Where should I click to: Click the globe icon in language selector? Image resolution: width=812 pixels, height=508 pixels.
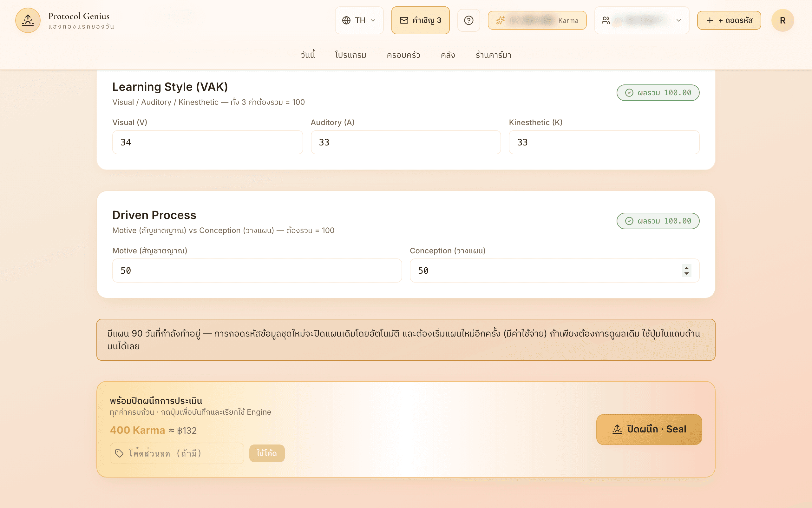346,21
